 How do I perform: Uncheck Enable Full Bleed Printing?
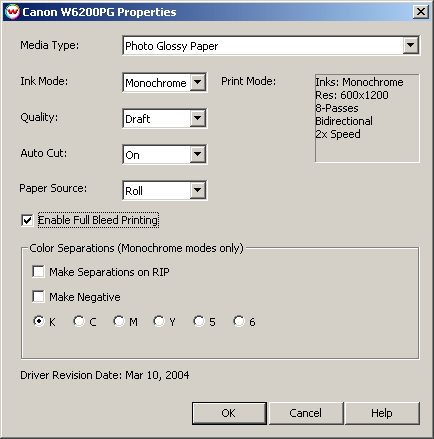pos(27,220)
